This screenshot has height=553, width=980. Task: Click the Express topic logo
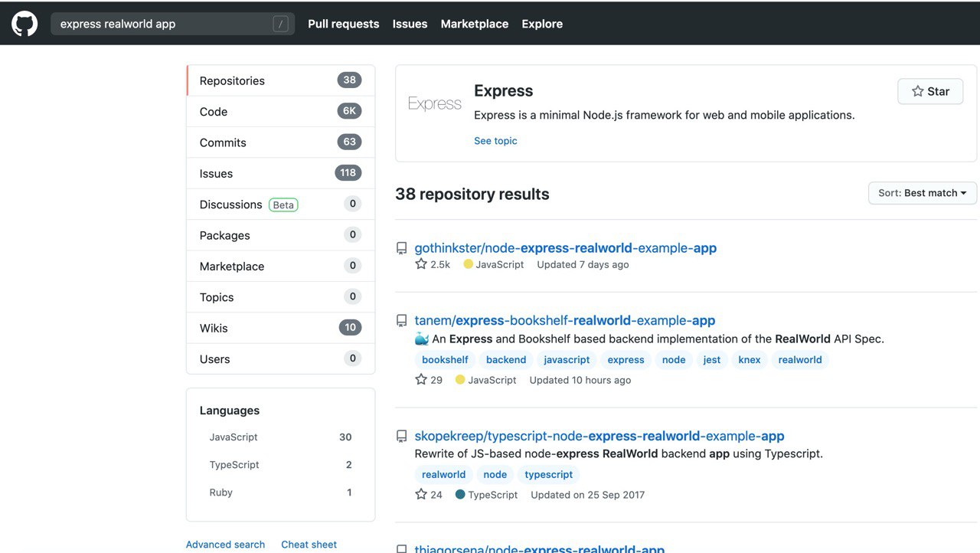[435, 103]
